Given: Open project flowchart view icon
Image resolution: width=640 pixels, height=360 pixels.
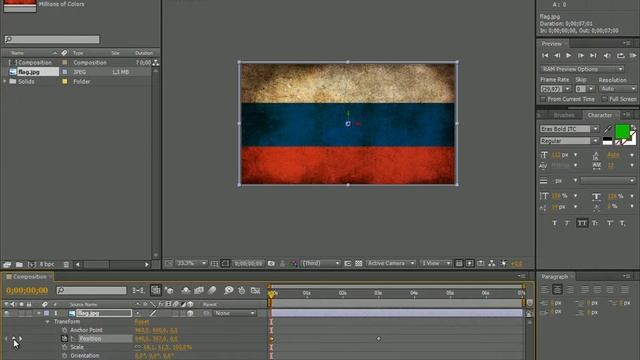Looking at the screenshot, I should [156, 62].
